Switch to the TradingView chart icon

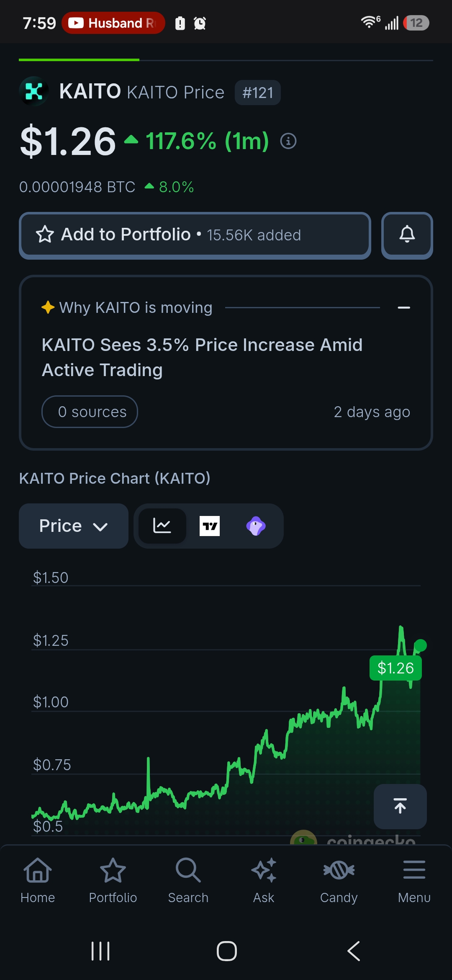click(210, 526)
